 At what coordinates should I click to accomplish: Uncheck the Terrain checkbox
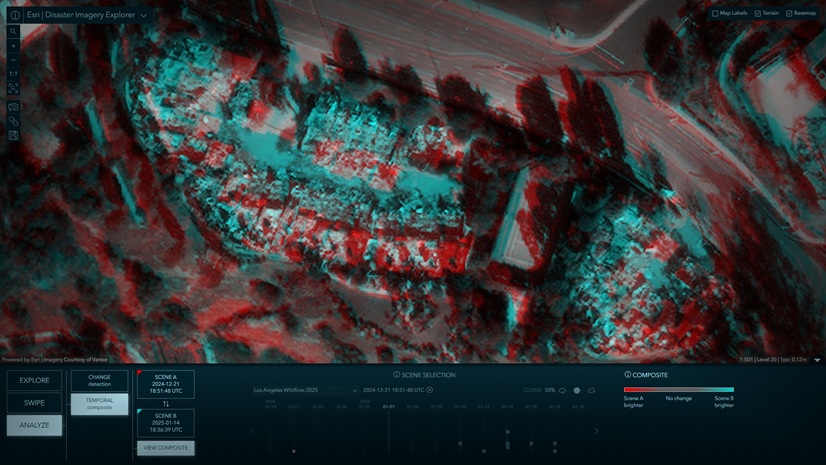[758, 13]
